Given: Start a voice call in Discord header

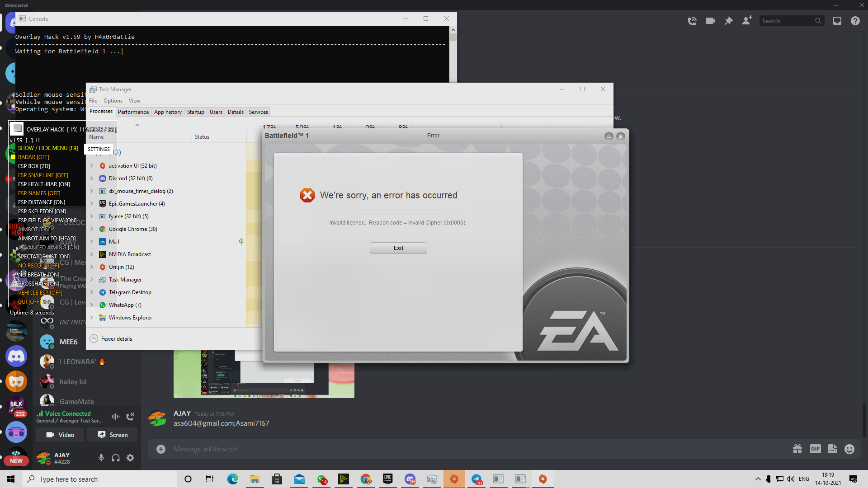Looking at the screenshot, I should coord(692,21).
